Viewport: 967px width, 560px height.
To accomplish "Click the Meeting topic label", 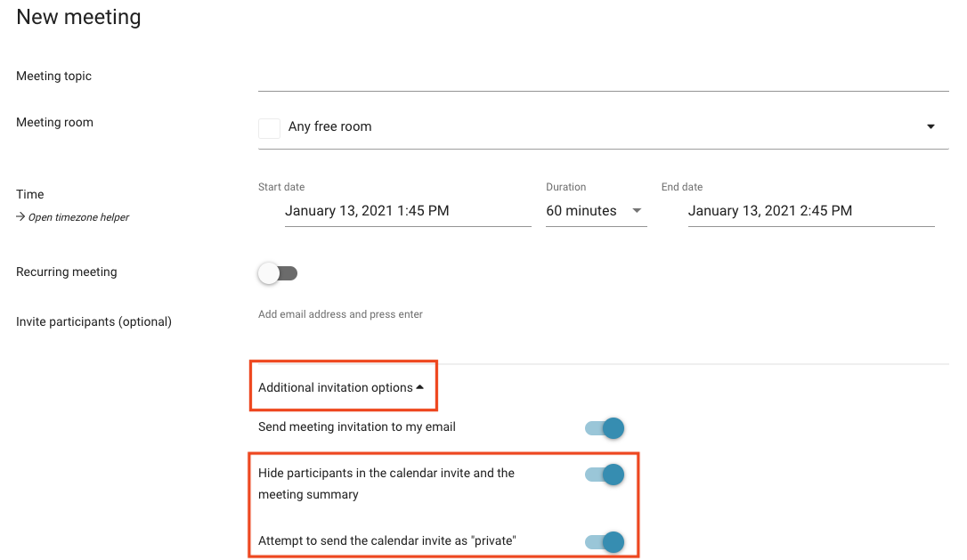I will pos(53,76).
